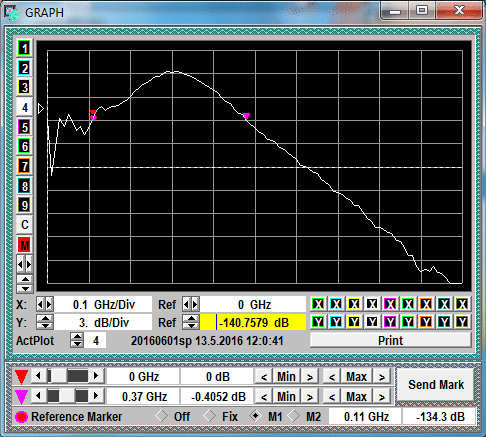Click the X Ref 0 GHz field
Screen dimensions: 486x437
[x=253, y=304]
